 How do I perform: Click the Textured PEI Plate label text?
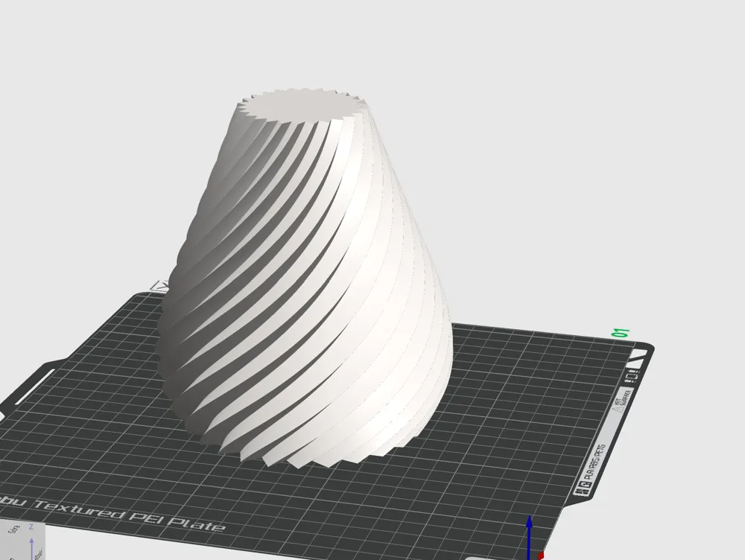point(128,515)
